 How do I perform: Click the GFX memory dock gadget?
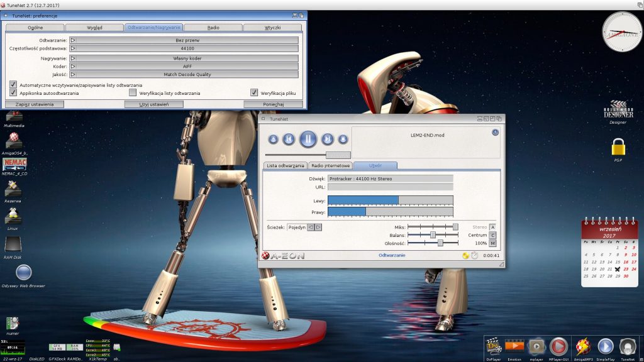tap(57, 347)
